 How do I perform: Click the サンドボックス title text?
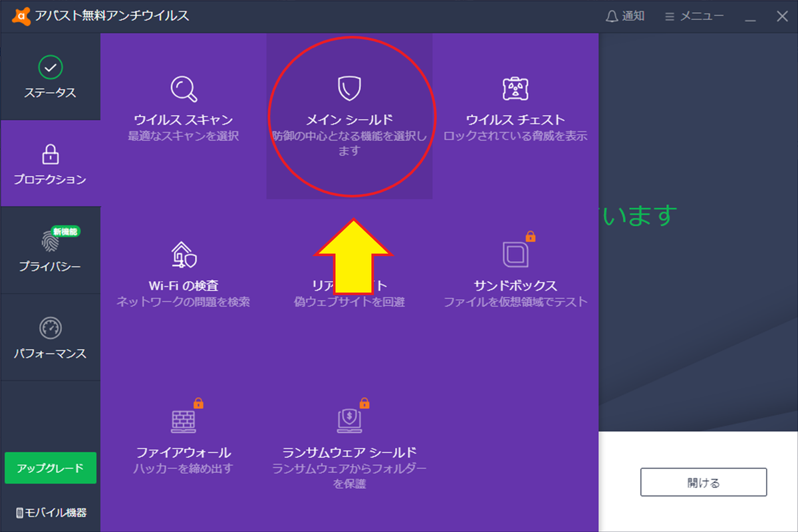pyautogui.click(x=515, y=286)
